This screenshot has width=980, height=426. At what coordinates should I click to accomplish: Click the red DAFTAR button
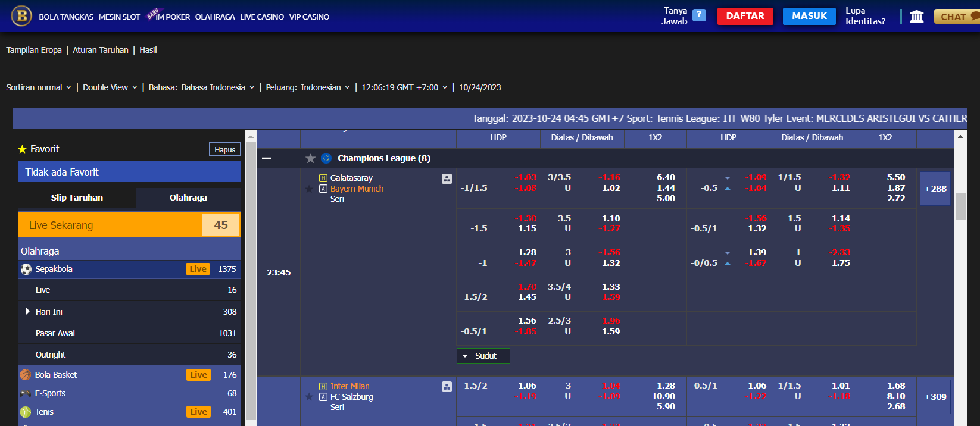click(745, 16)
